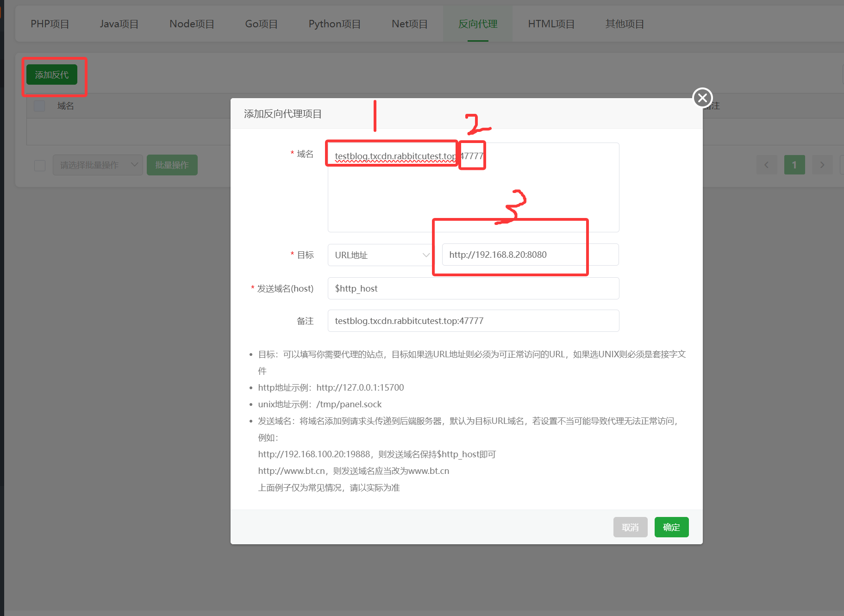The height and width of the screenshot is (616, 844).
Task: Click the 批量操作 button
Action: pyautogui.click(x=172, y=165)
